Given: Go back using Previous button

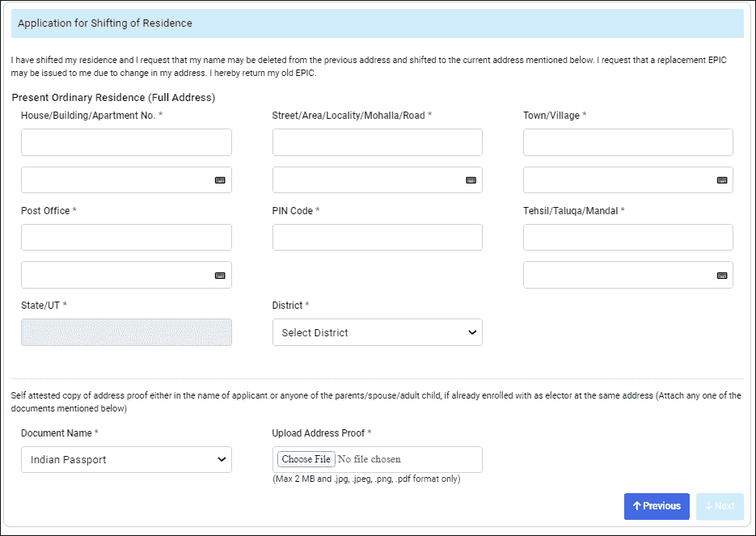Looking at the screenshot, I should [x=656, y=506].
